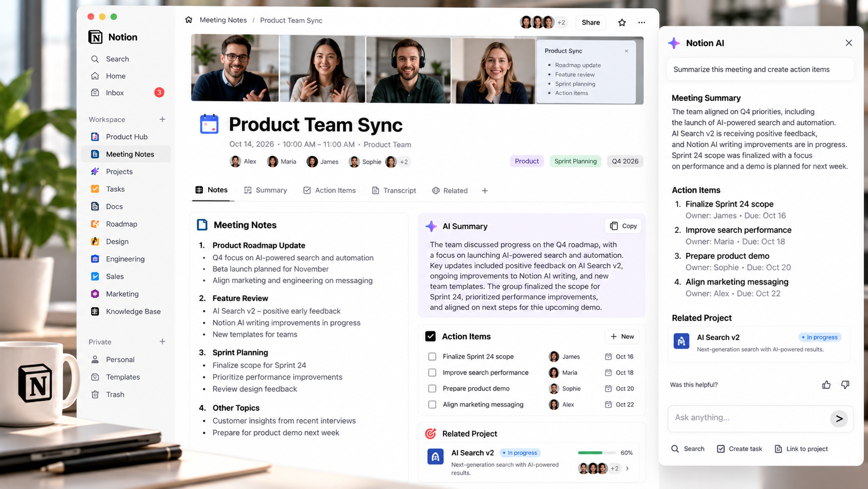
Task: Send the Notion AI prompt
Action: [x=839, y=418]
